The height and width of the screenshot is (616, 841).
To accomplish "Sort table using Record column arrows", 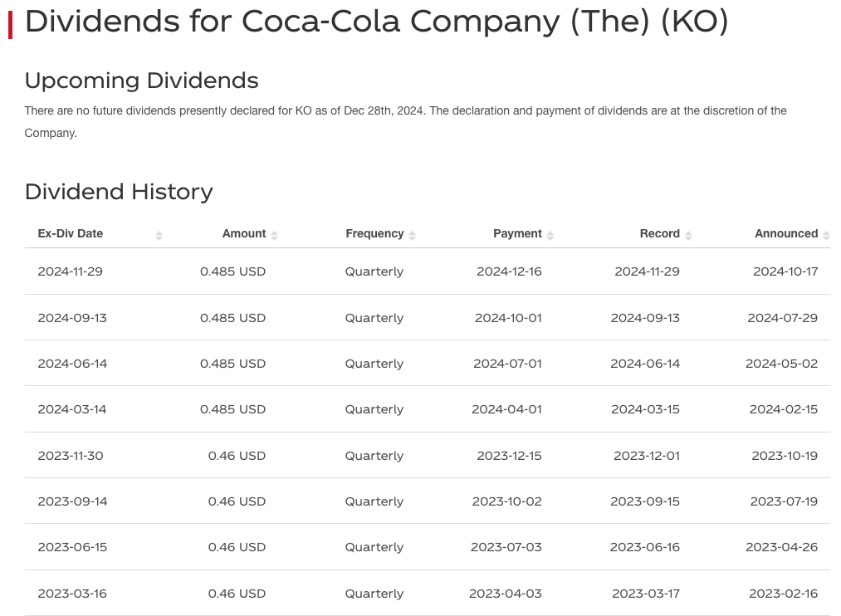I will click(x=688, y=235).
